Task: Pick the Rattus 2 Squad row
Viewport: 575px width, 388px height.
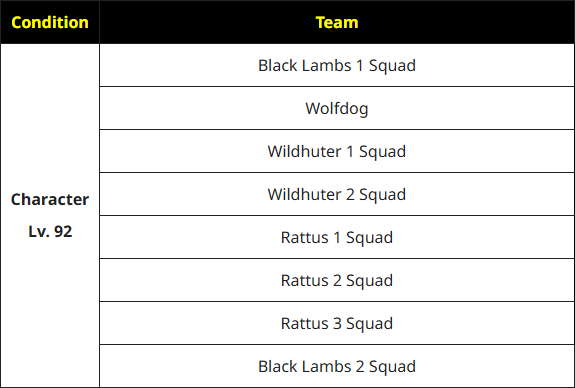Action: pos(337,281)
